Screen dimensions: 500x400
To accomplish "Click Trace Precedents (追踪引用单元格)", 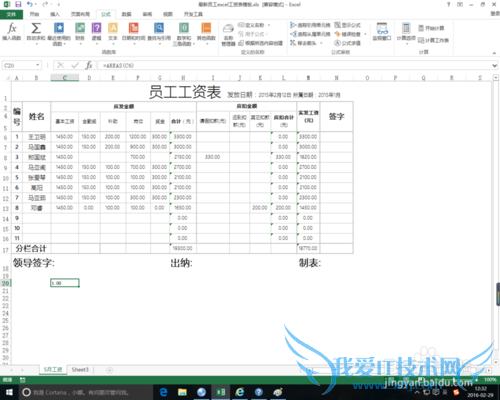I will tap(310, 25).
